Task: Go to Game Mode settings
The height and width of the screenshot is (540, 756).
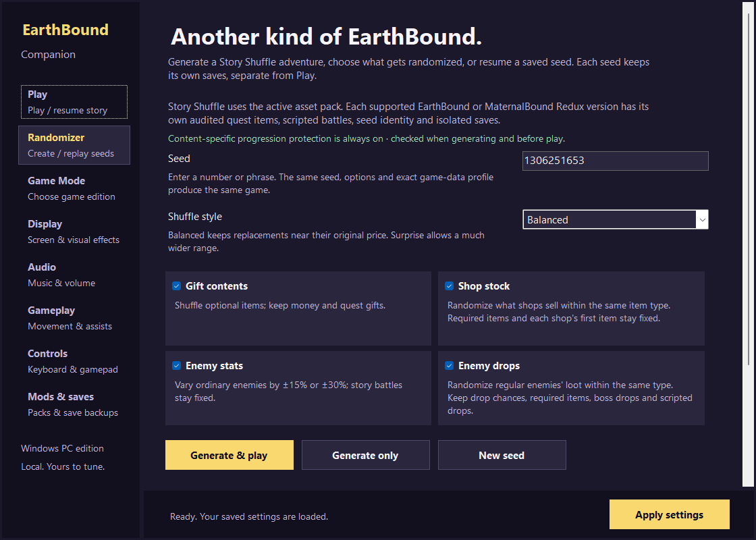Action: [74, 188]
